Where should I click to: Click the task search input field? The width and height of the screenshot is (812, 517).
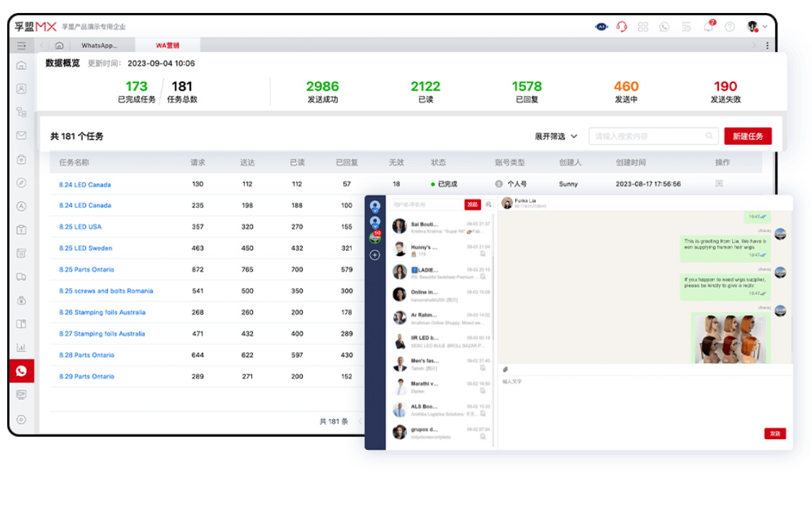[647, 136]
